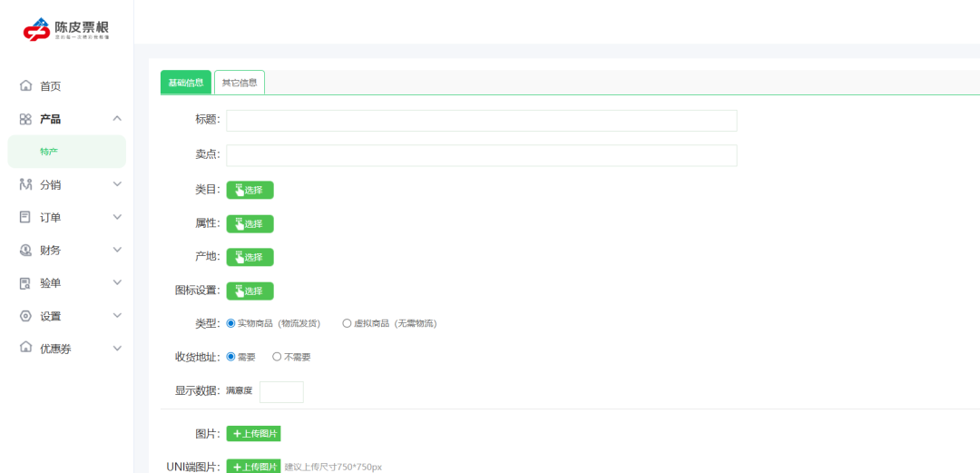The image size is (980, 473).
Task: Click the 产地 选择 button
Action: click(x=250, y=257)
